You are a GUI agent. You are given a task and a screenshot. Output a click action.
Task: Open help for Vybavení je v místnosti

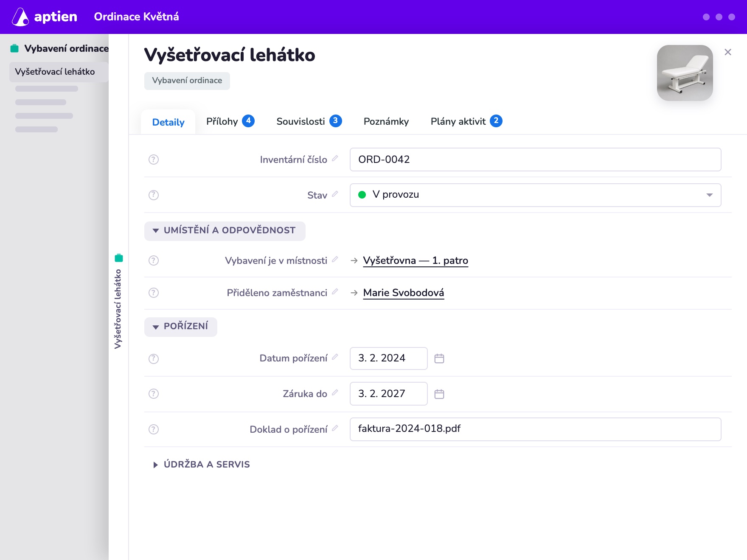154,260
